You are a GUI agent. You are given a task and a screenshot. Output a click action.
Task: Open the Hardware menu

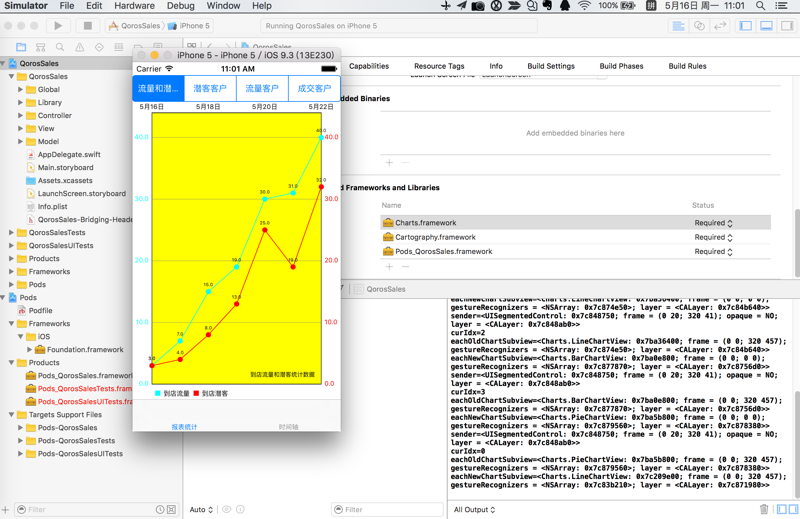click(134, 6)
